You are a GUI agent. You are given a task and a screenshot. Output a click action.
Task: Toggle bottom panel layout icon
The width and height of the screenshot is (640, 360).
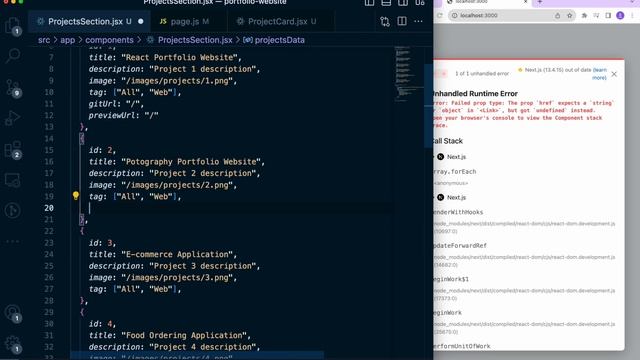[386, 2]
